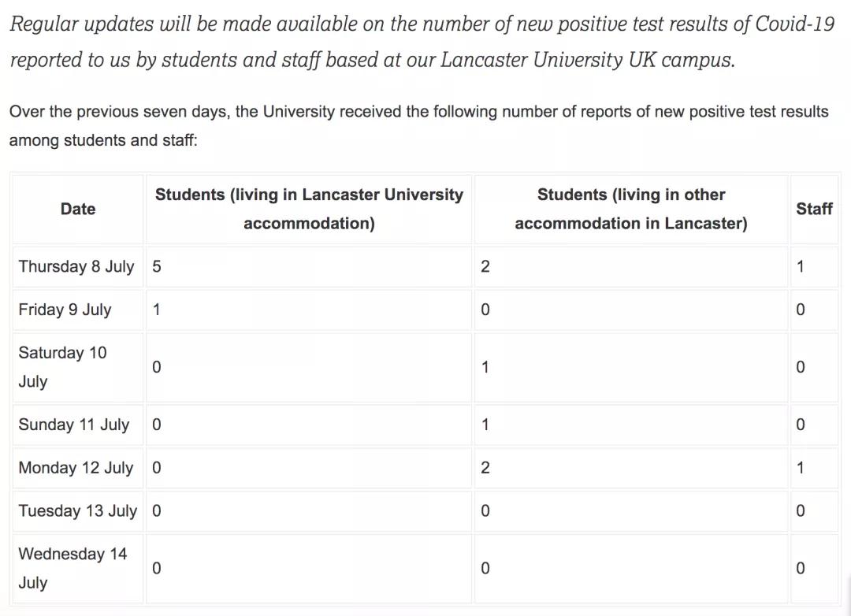
Task: Click Wednesday 14 July staff count
Action: (x=801, y=568)
